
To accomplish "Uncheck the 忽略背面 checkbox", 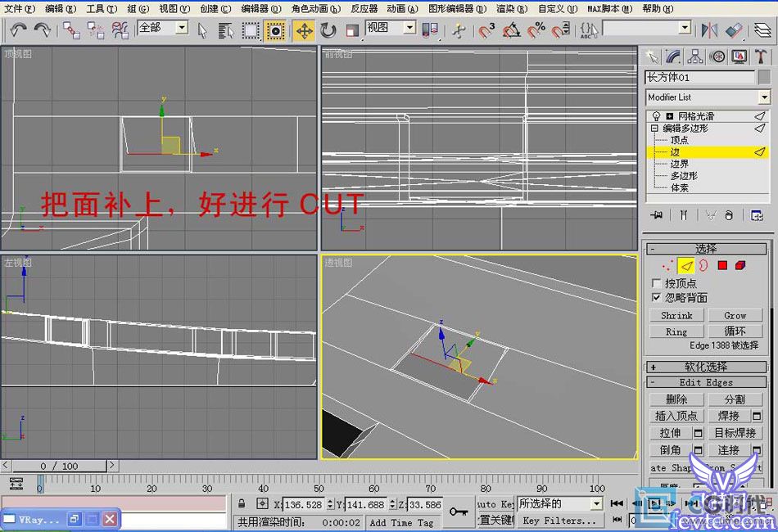I will (656, 297).
